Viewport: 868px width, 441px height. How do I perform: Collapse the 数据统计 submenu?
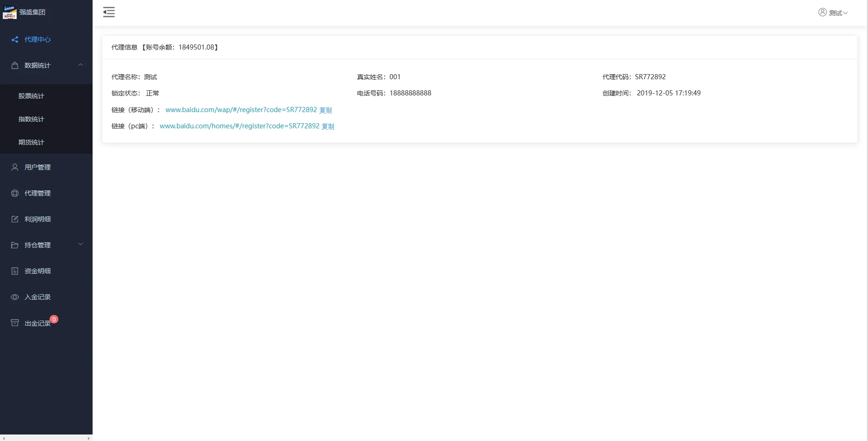tap(81, 65)
